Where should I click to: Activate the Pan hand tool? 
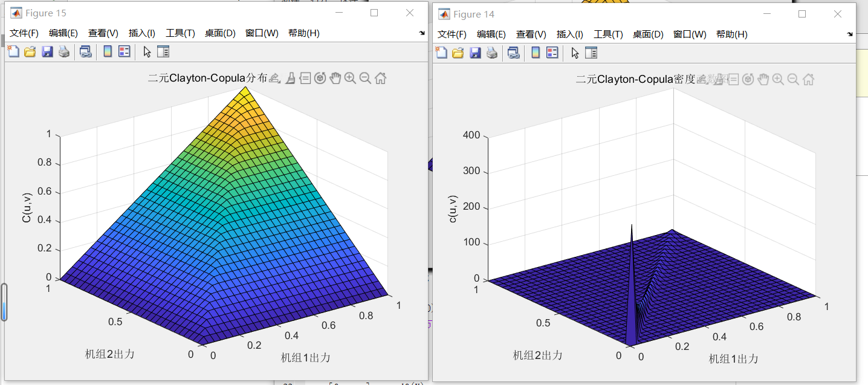point(335,78)
